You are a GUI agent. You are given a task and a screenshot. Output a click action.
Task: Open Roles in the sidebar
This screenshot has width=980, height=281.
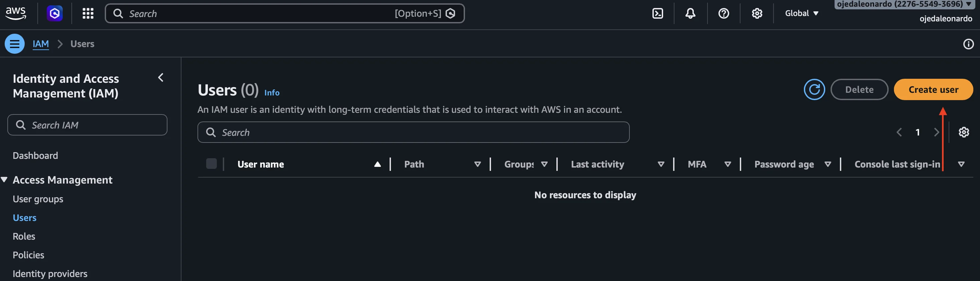[24, 237]
